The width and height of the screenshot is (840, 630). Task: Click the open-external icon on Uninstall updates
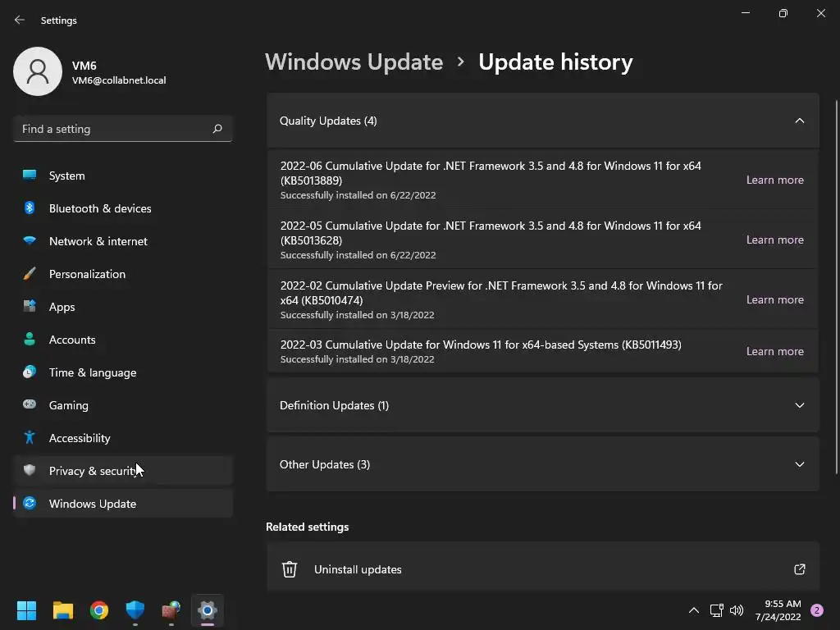pyautogui.click(x=799, y=569)
